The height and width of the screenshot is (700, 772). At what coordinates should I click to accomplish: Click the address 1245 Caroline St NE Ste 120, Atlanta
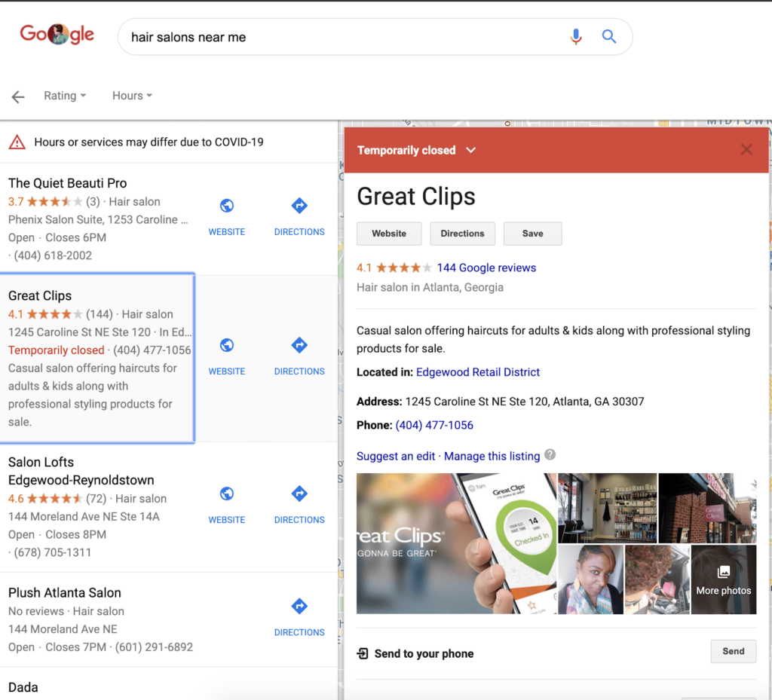pos(525,402)
